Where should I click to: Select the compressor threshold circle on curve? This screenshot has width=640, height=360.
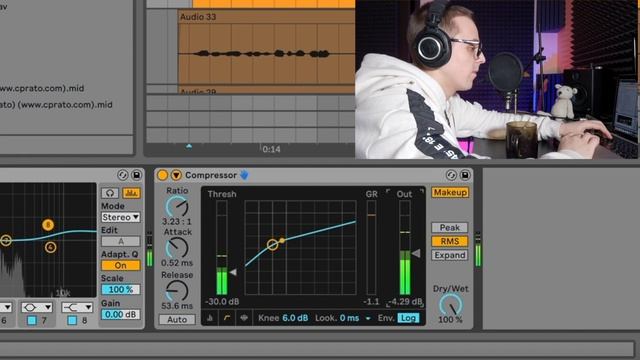(273, 244)
